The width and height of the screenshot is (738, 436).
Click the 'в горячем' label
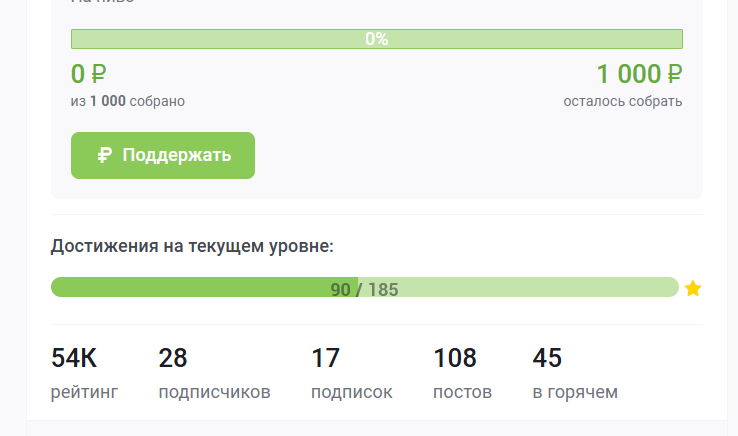coord(575,392)
